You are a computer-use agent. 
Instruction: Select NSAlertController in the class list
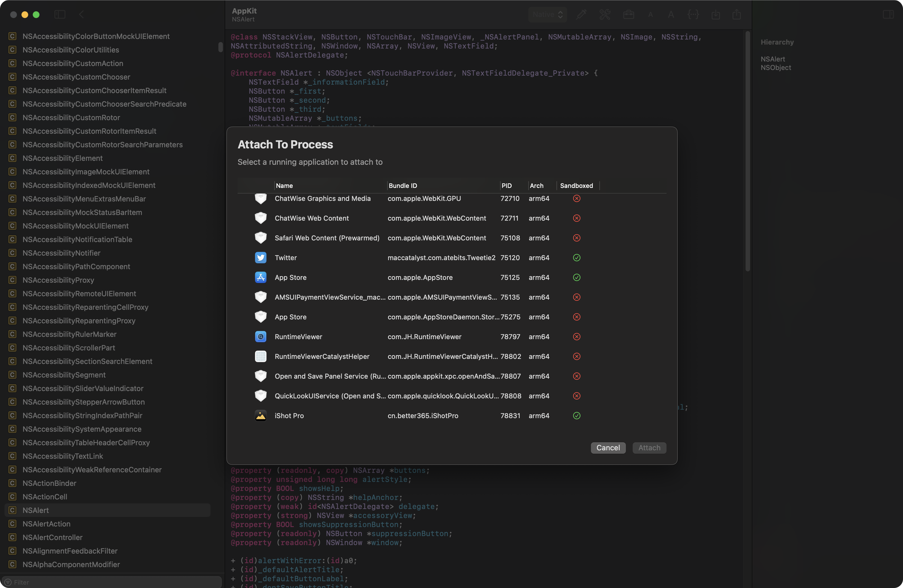point(52,537)
